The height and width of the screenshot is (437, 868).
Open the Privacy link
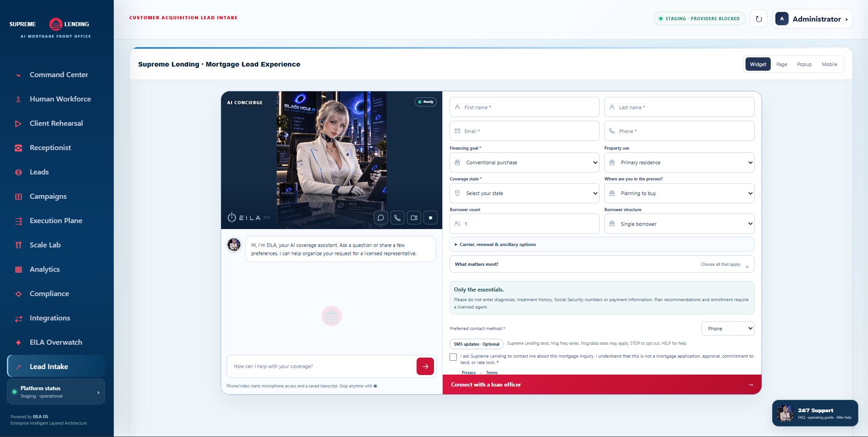pyautogui.click(x=468, y=372)
